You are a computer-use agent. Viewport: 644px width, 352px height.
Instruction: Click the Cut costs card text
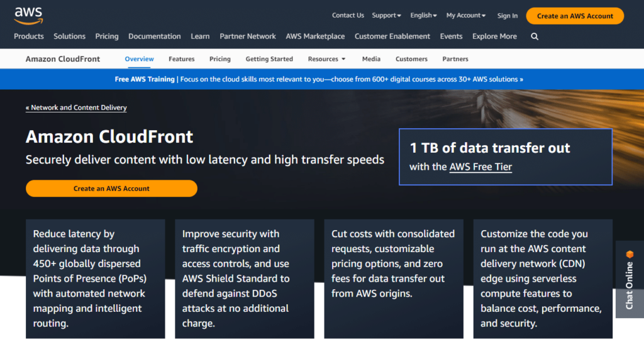click(x=393, y=264)
